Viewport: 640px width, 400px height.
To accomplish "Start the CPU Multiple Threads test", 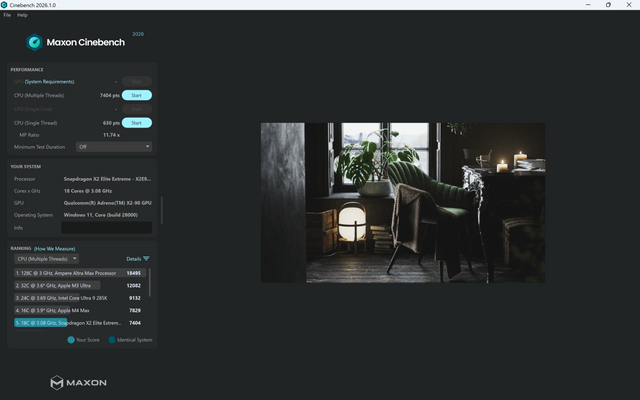I will [x=137, y=95].
